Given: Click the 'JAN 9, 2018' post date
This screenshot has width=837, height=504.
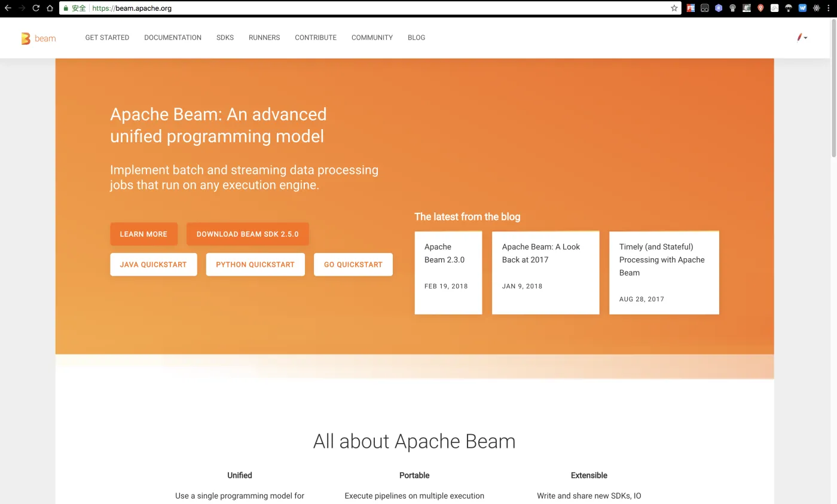Looking at the screenshot, I should 522,286.
